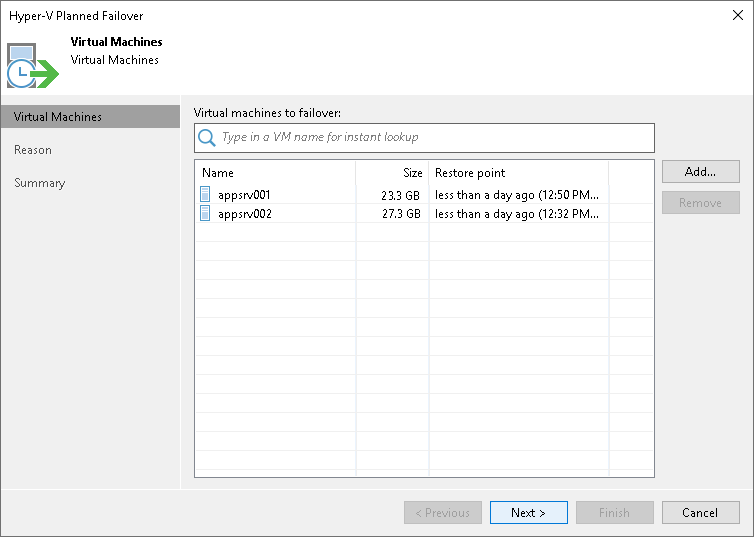Select the appsrv001 row name
The height and width of the screenshot is (537, 754).
pos(244,195)
